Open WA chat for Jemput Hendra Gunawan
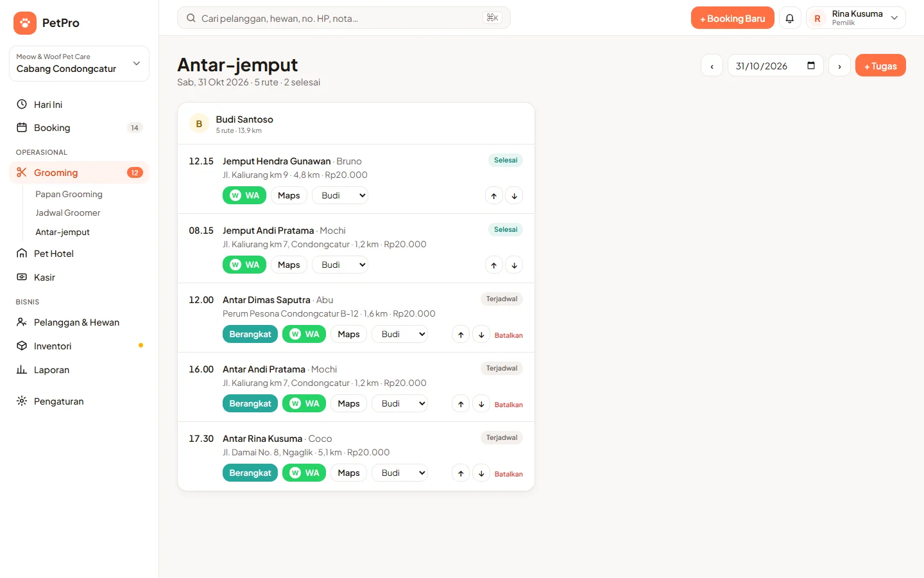This screenshot has height=578, width=924. (x=244, y=195)
